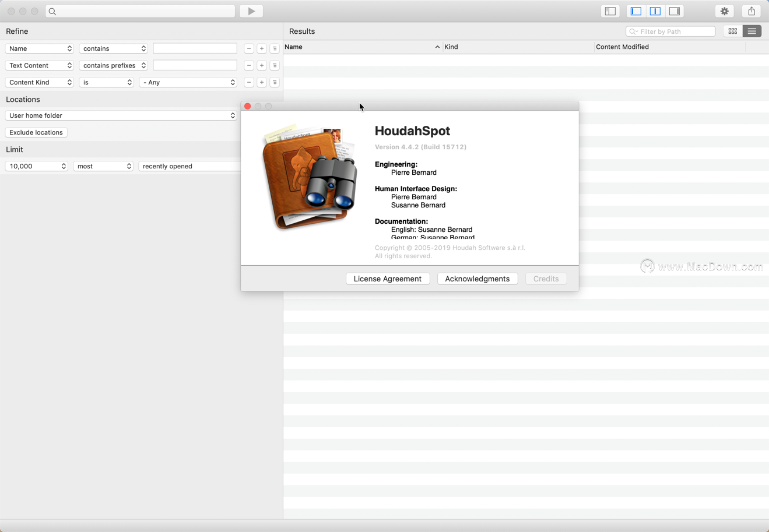
Task: Open the Text Content attribute dropdown
Action: pyautogui.click(x=40, y=65)
